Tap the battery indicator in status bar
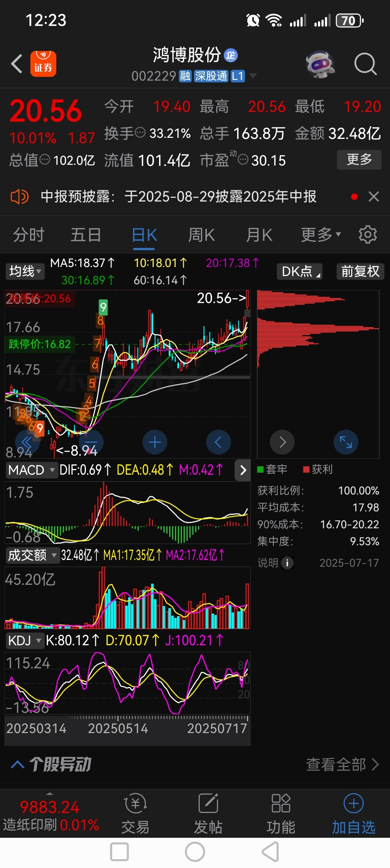The image size is (390, 868). coord(350,21)
